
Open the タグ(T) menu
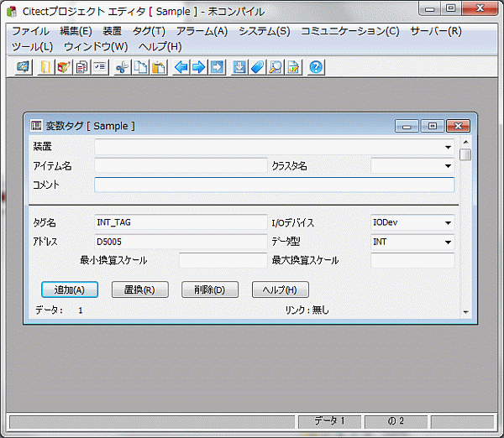[149, 31]
